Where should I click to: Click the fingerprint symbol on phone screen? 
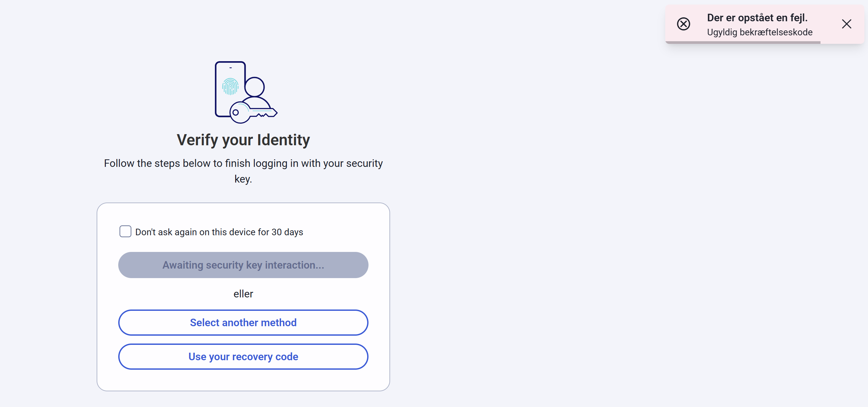[230, 86]
